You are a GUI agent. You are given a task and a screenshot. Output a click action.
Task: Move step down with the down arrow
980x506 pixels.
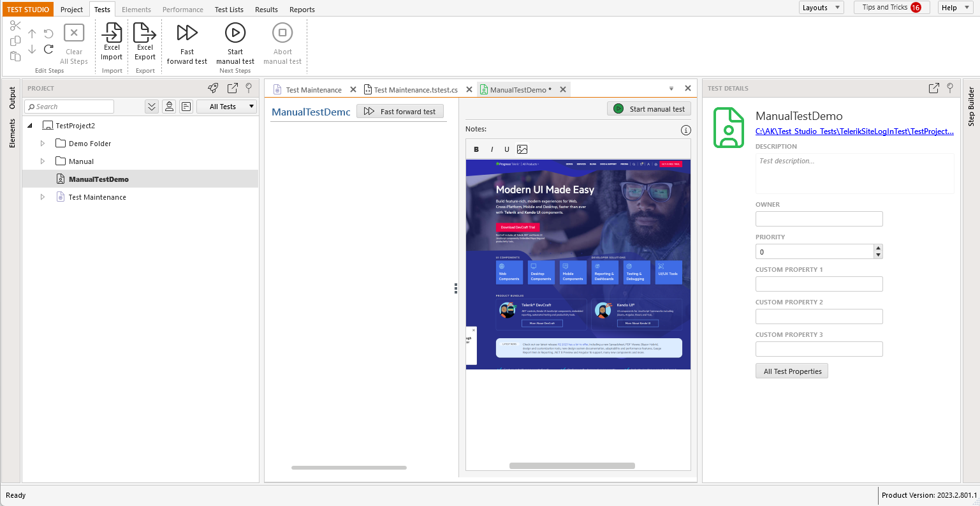point(32,49)
